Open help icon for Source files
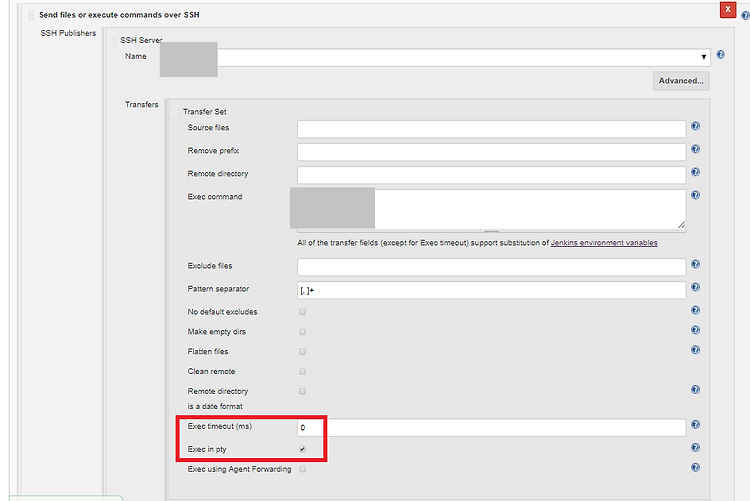Screen dimensions: 750x501 click(695, 126)
